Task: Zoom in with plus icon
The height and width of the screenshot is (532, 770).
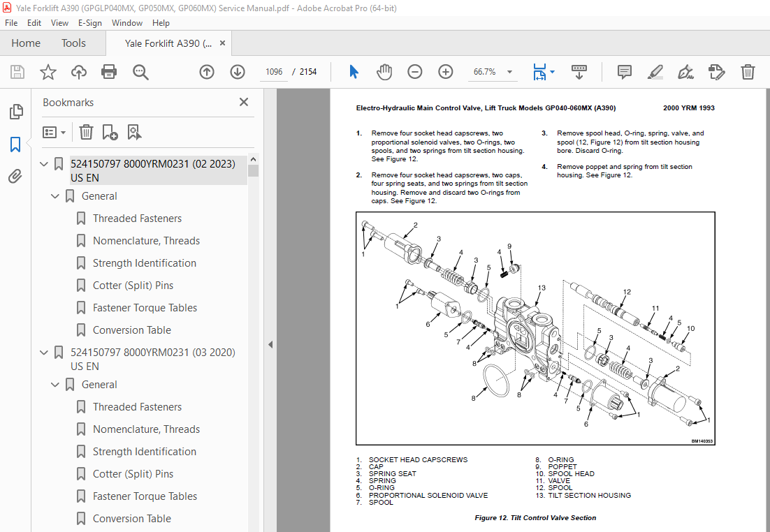Action: [445, 72]
